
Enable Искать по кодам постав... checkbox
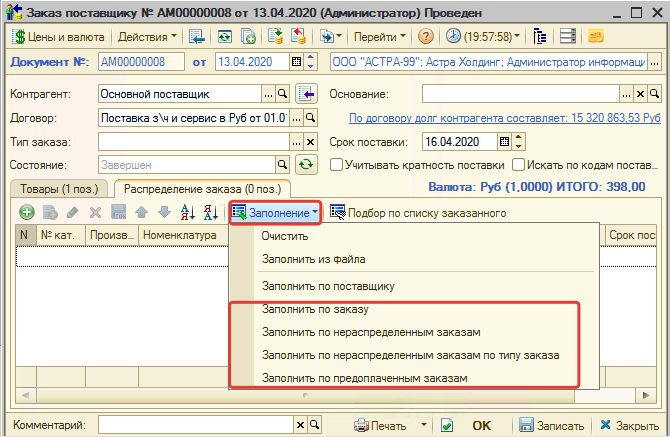click(x=518, y=165)
